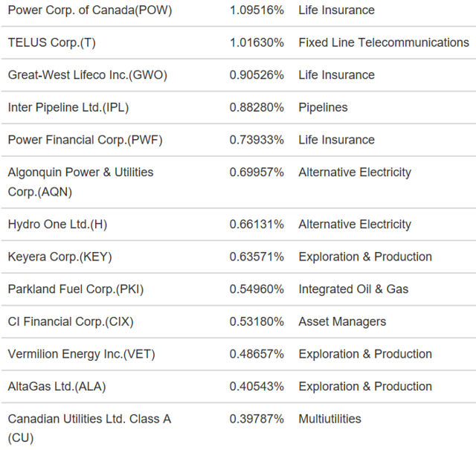Select Power Corp. of Canada(POW) holding

pyautogui.click(x=90, y=10)
